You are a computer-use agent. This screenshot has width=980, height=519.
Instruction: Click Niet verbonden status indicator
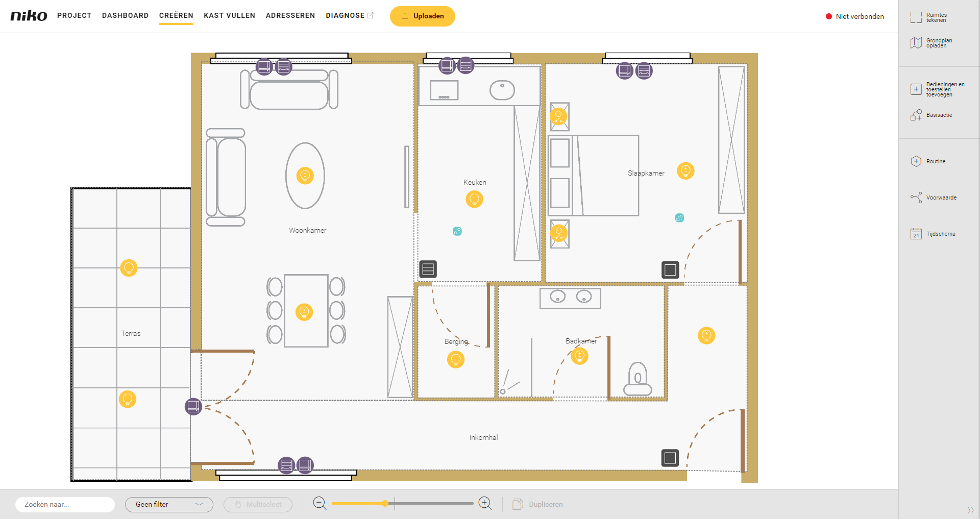(x=855, y=16)
